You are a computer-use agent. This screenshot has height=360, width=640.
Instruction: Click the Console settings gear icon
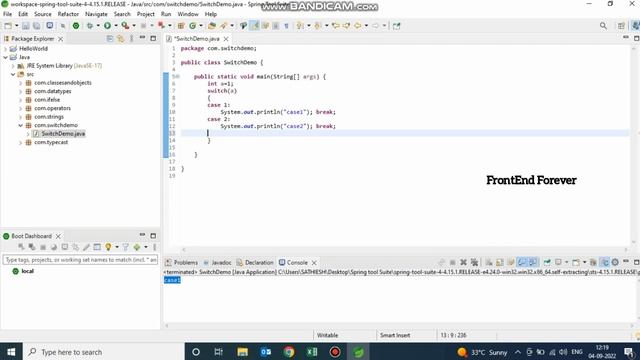pyautogui.click(x=615, y=262)
